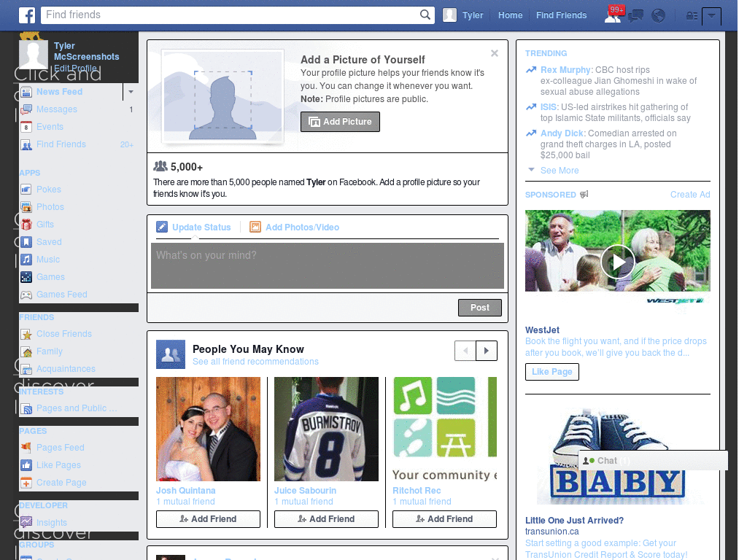Add Josh Quintana as a friend
Viewport: 747px width, 560px height.
coord(208,519)
